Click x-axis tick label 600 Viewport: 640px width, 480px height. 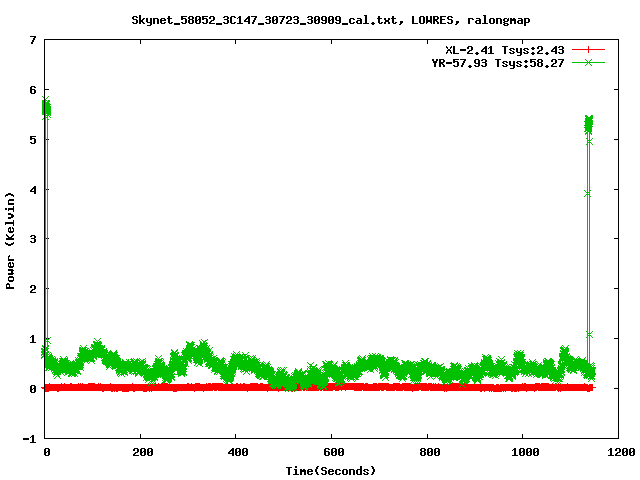tap(333, 452)
